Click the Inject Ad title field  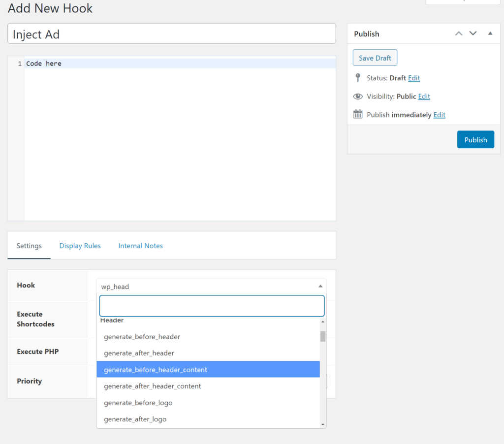pyautogui.click(x=171, y=33)
